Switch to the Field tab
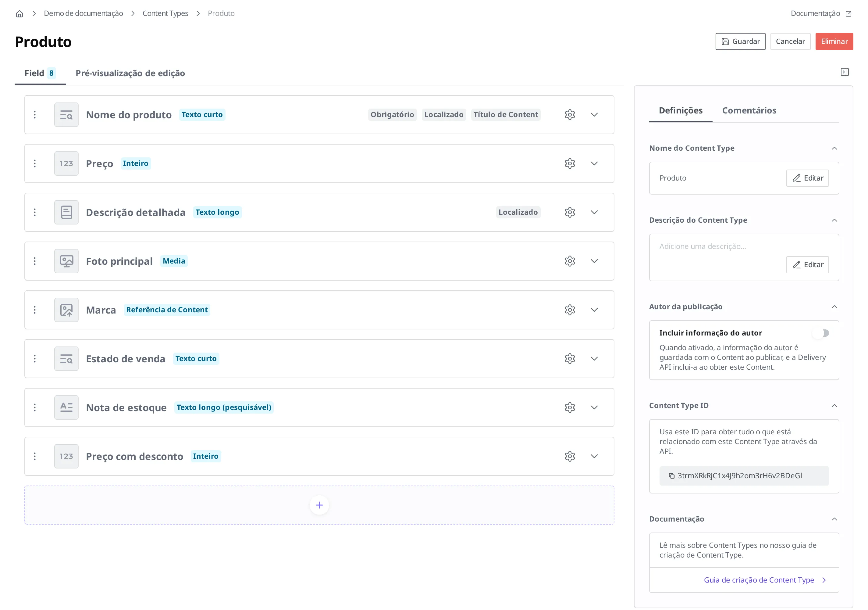 [40, 73]
